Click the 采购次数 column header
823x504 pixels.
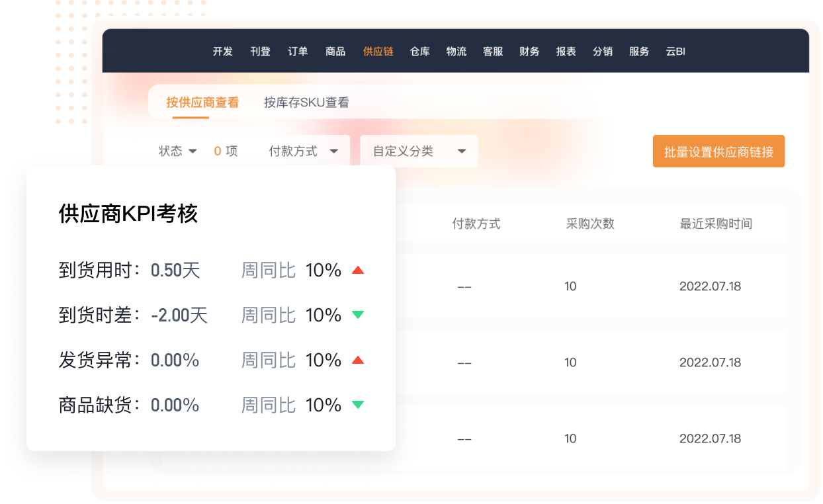click(590, 224)
